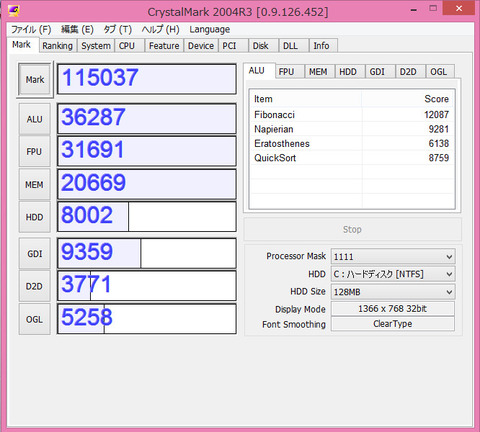Open the 編集 (E) menu
This screenshot has width=480, height=432.
coord(77,29)
